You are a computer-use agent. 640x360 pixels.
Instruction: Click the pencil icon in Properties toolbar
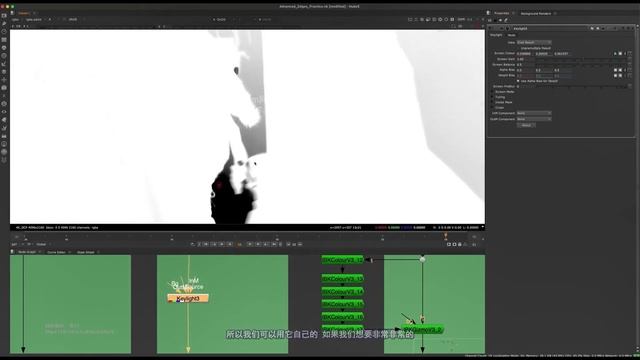pos(506,20)
